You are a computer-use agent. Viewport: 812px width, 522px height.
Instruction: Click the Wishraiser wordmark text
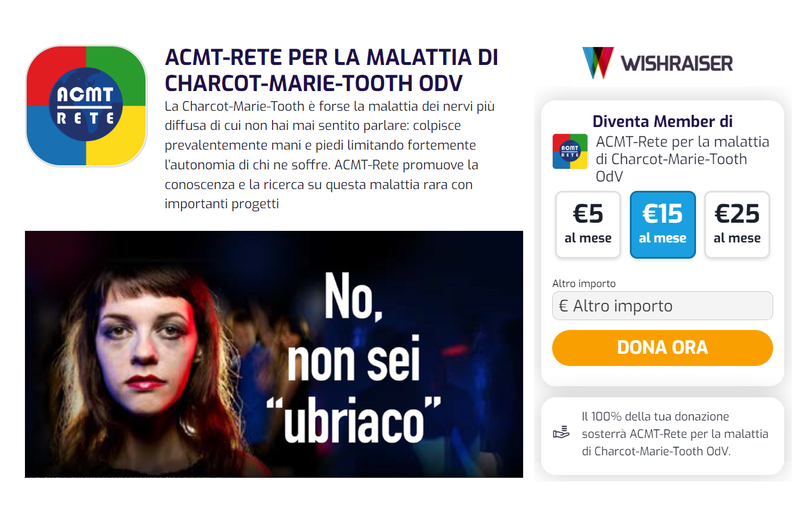pyautogui.click(x=677, y=63)
